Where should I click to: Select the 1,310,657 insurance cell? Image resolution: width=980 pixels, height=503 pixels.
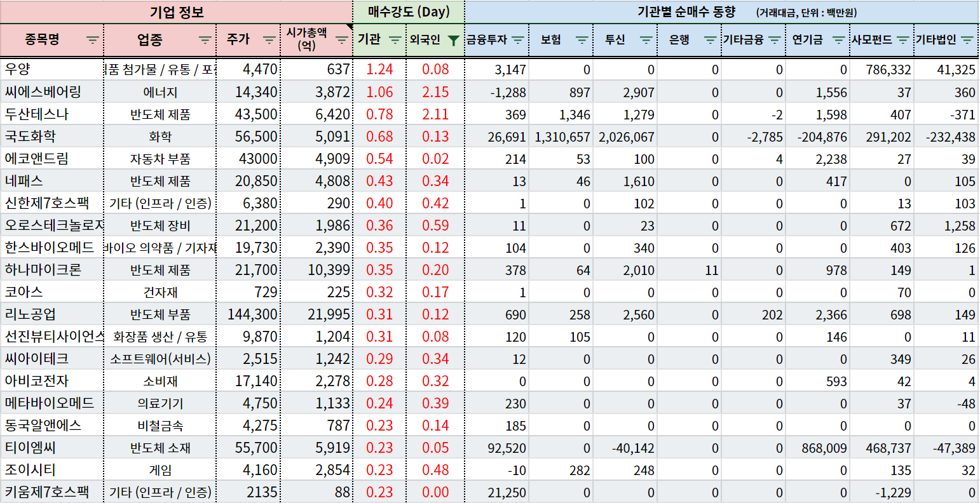point(561,136)
